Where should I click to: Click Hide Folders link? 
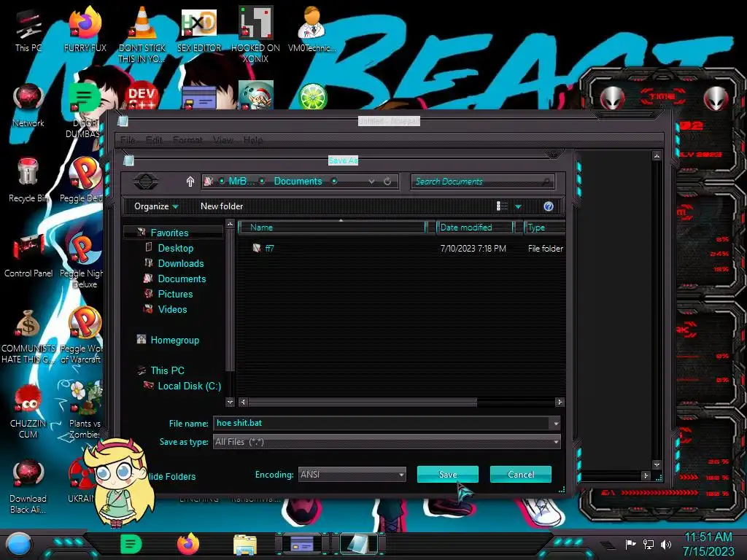(171, 476)
